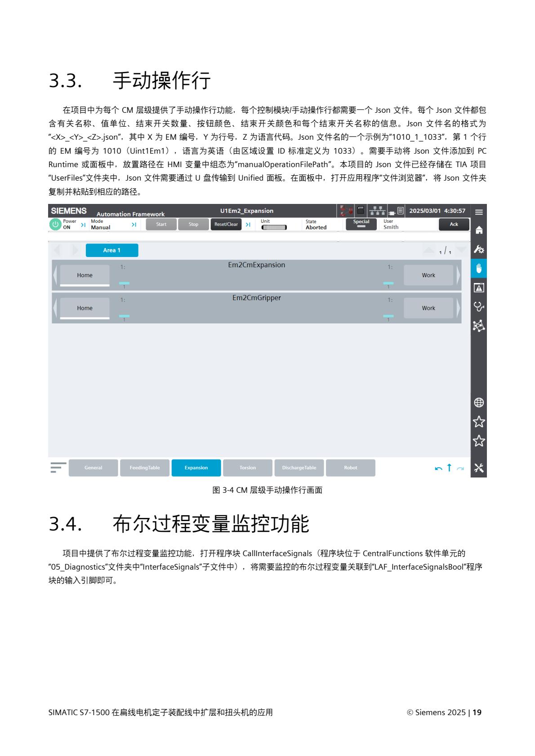This screenshot has height=756, width=535.
Task: Open the crossed tools icon at sidebar bottom
Action: [479, 468]
